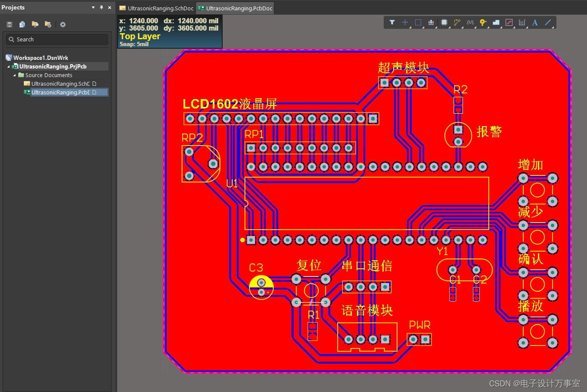Open the selection rectangle's corner dropdown arrow
Image resolution: width=587 pixels, height=392 pixels.
[x=423, y=27]
